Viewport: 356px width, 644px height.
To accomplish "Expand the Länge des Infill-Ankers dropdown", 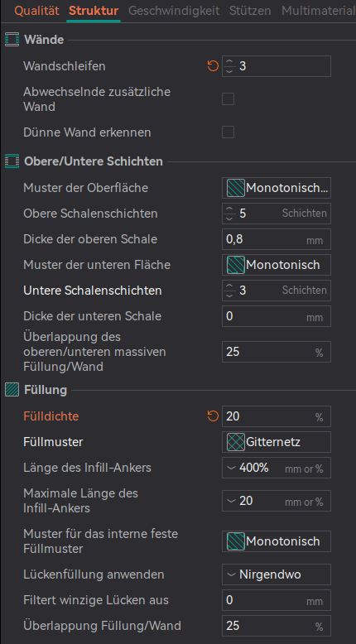I will coord(277,468).
